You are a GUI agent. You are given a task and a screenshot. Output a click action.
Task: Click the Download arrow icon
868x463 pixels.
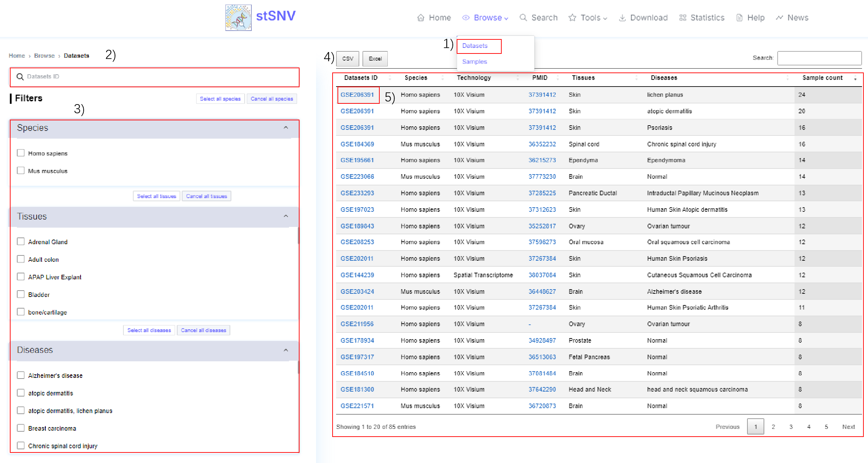622,18
